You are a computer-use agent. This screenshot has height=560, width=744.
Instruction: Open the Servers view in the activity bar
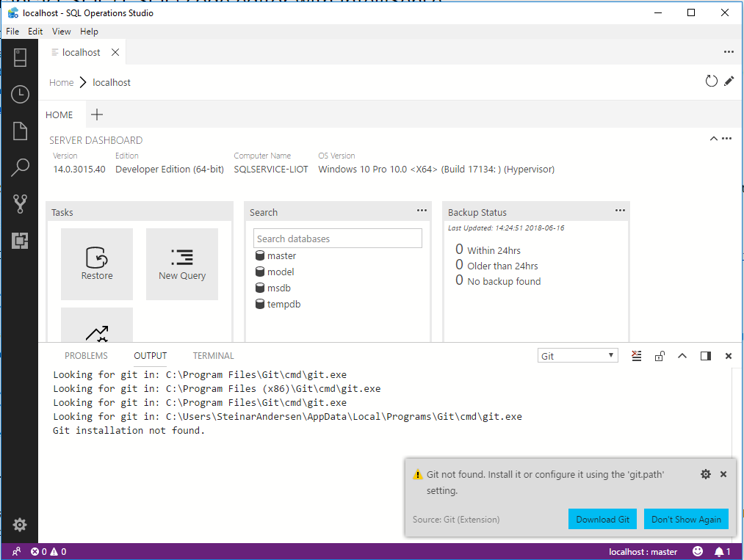point(20,58)
